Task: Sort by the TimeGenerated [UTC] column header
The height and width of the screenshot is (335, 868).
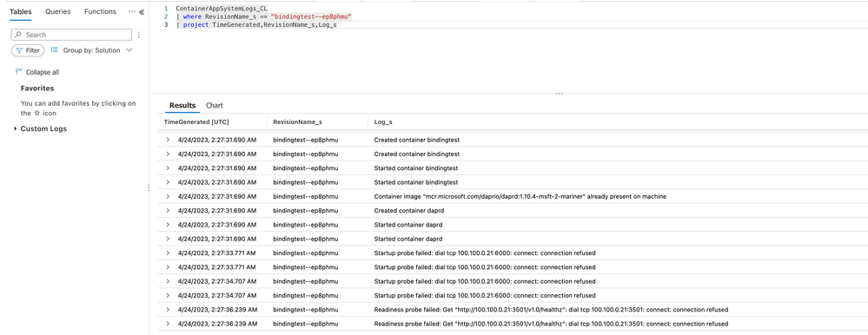Action: [x=196, y=122]
